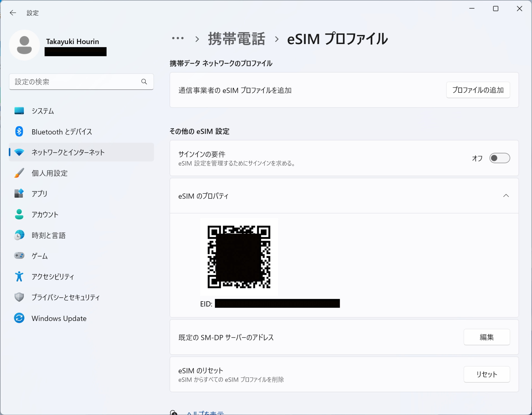Select Bluetooth とデバイス in sidebar

click(x=62, y=132)
